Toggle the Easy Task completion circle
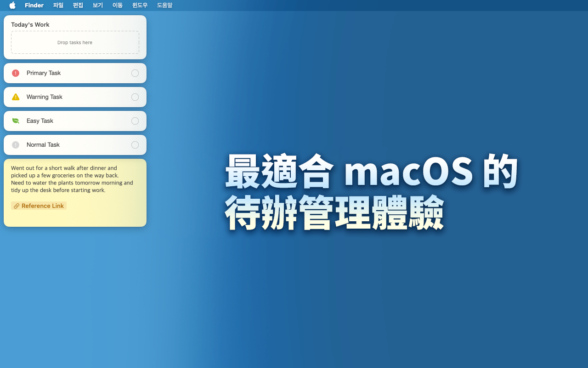The height and width of the screenshot is (368, 588). [x=135, y=121]
